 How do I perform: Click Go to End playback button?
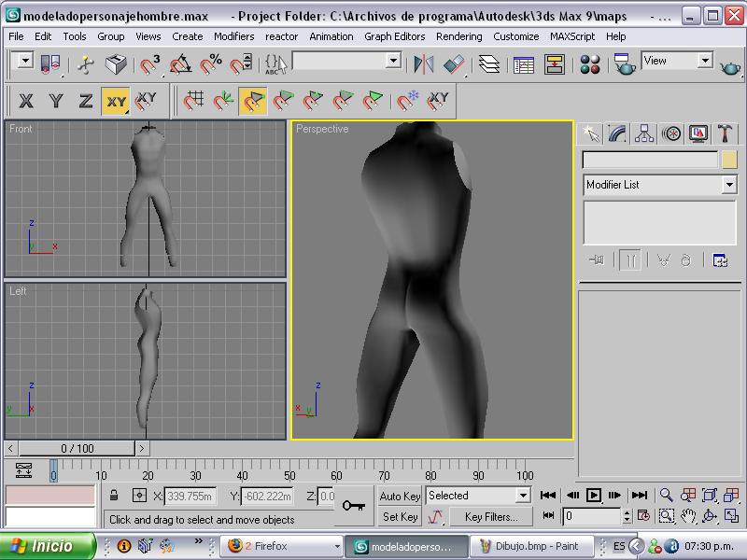(x=639, y=496)
